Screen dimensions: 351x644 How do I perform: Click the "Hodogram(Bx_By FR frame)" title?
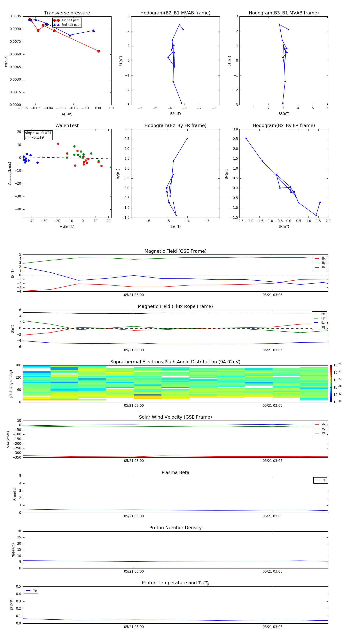(x=284, y=125)
